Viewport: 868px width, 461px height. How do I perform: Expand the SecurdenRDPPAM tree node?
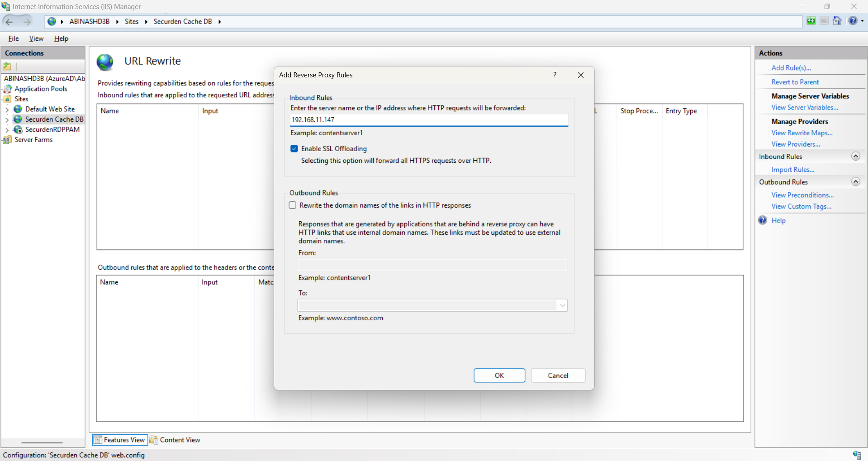[7, 130]
